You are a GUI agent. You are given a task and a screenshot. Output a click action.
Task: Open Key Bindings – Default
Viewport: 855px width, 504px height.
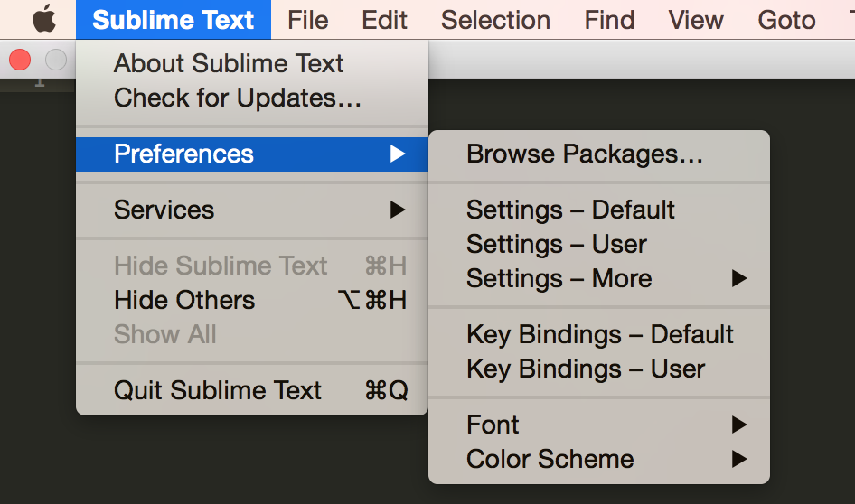pyautogui.click(x=599, y=334)
